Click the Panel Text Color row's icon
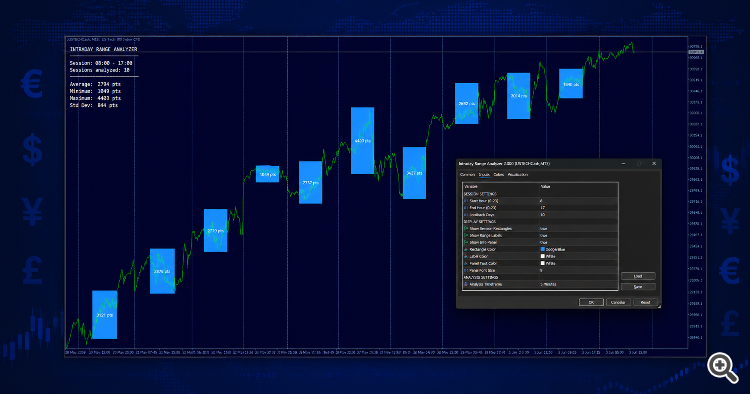 coord(466,263)
